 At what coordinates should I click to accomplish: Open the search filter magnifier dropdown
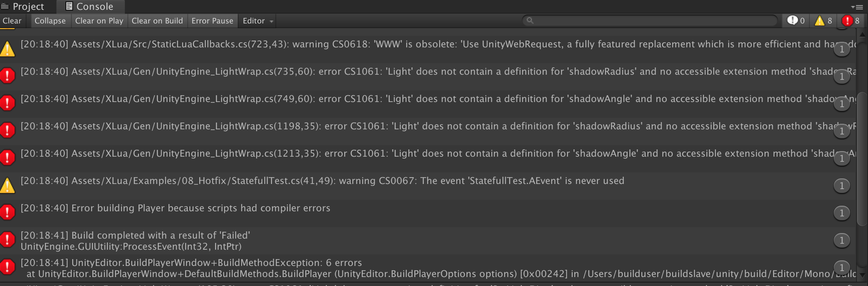pyautogui.click(x=531, y=20)
